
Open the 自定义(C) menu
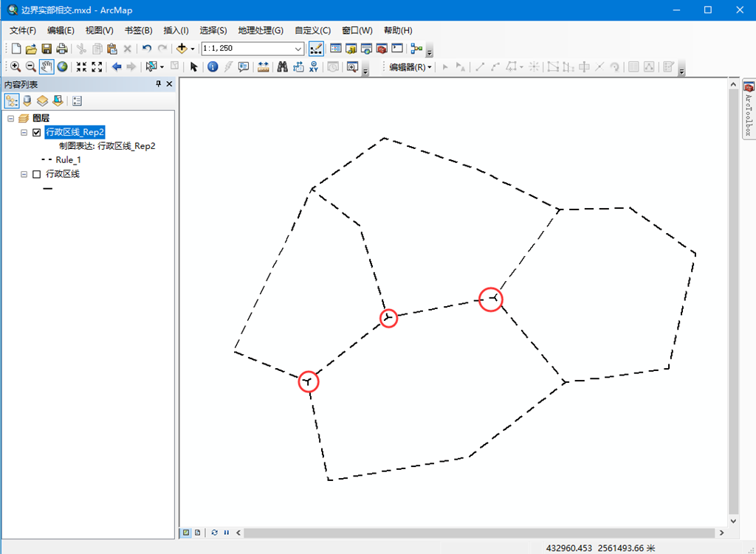312,30
